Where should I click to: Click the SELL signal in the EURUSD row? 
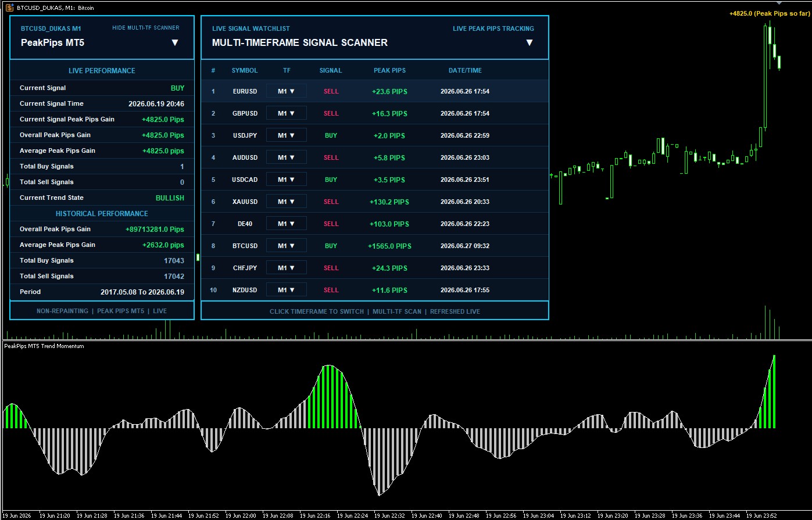click(x=331, y=91)
